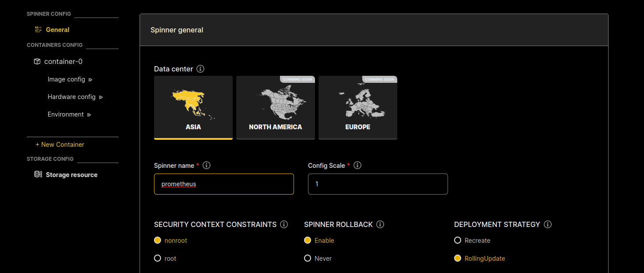Open Security Context Constraints info icon
This screenshot has height=273, width=644.
(284, 224)
